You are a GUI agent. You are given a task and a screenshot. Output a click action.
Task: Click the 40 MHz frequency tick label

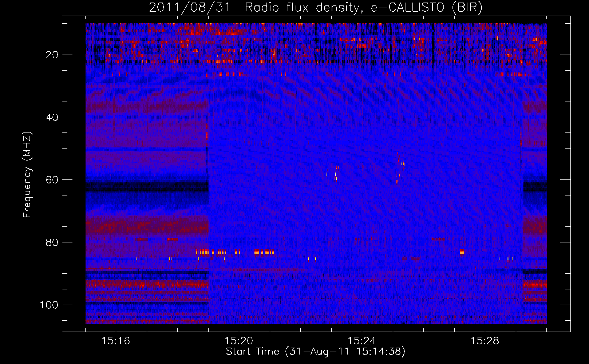(x=52, y=117)
